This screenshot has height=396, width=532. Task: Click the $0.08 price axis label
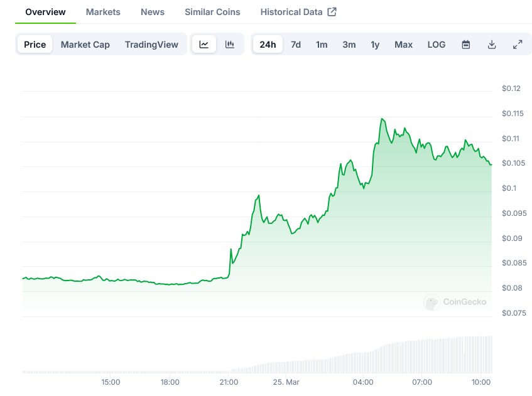pyautogui.click(x=512, y=288)
